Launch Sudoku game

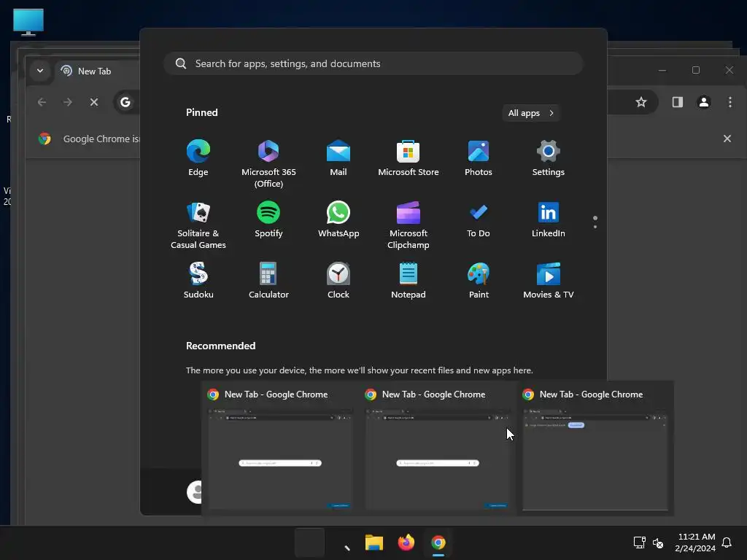pos(198,281)
